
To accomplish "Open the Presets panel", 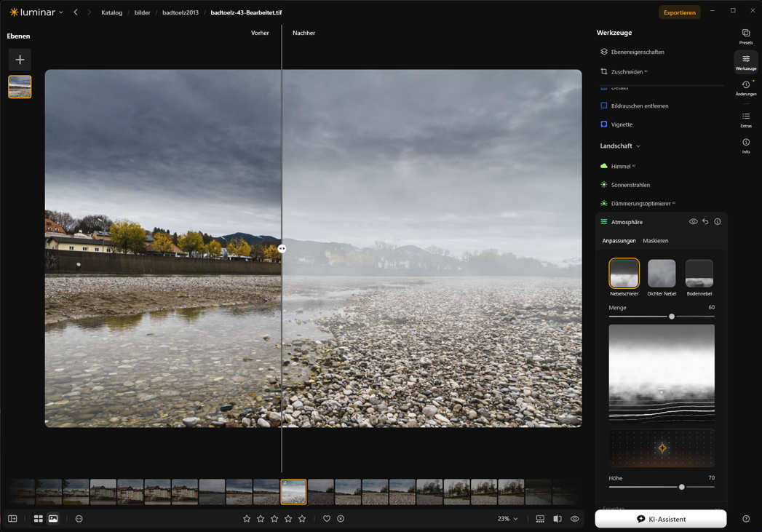I will click(x=745, y=36).
